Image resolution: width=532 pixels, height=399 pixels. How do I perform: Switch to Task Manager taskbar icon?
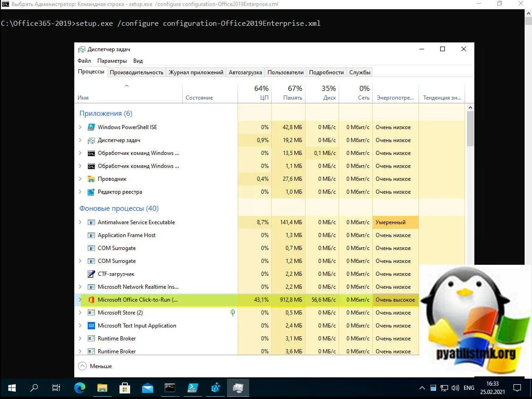[238, 388]
